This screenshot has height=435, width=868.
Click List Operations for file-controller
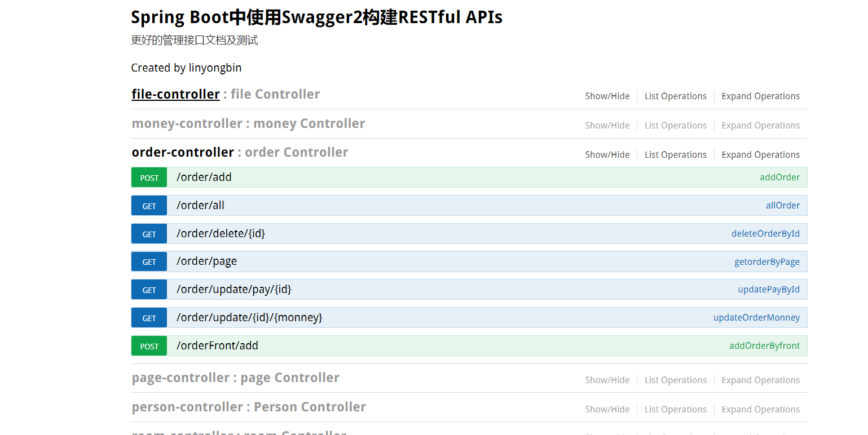coord(676,96)
